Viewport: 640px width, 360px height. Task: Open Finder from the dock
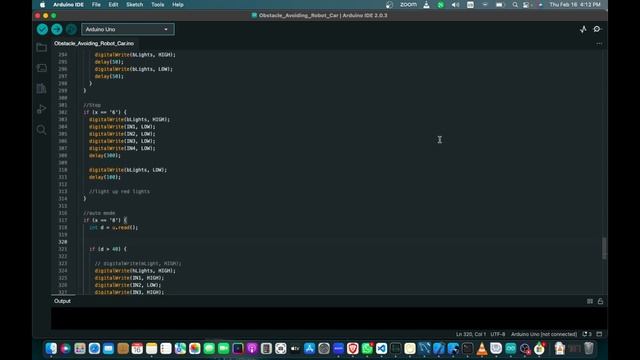[x=51, y=349]
